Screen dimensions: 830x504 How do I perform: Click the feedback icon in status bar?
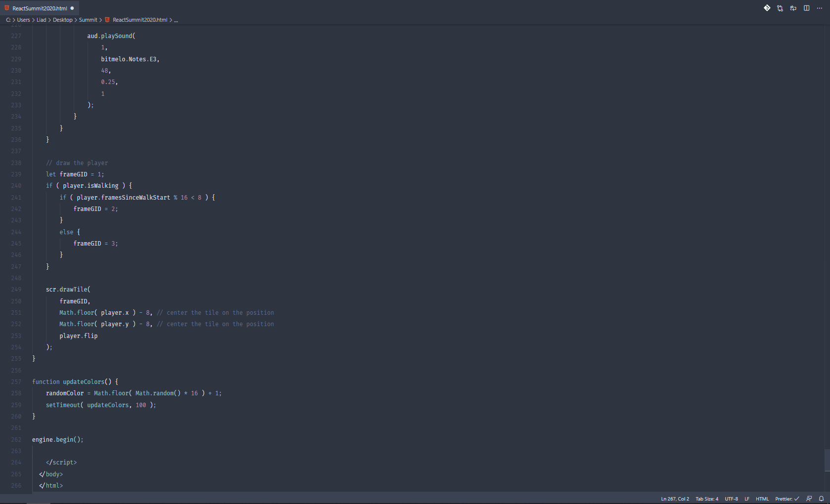(x=809, y=499)
